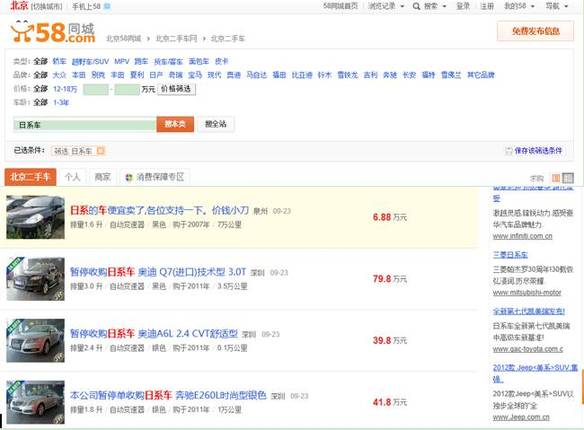Switch to the 个人 tab
This screenshot has height=430, width=584.
pyautogui.click(x=73, y=177)
